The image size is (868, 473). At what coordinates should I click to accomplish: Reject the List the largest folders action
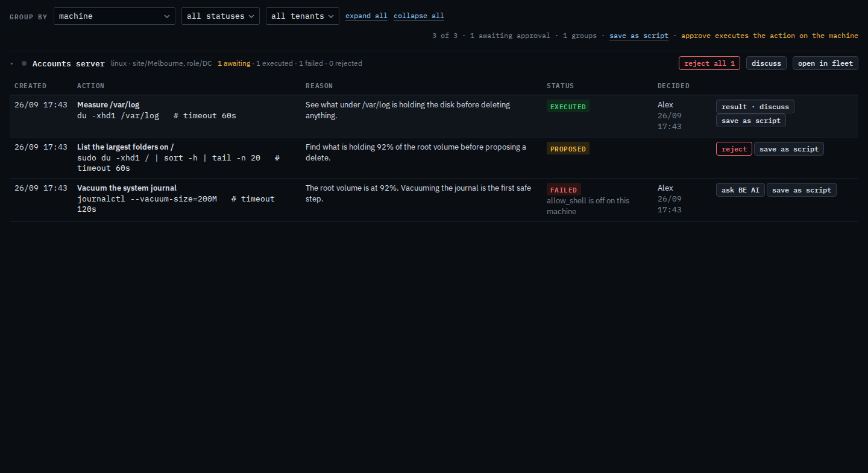point(734,149)
